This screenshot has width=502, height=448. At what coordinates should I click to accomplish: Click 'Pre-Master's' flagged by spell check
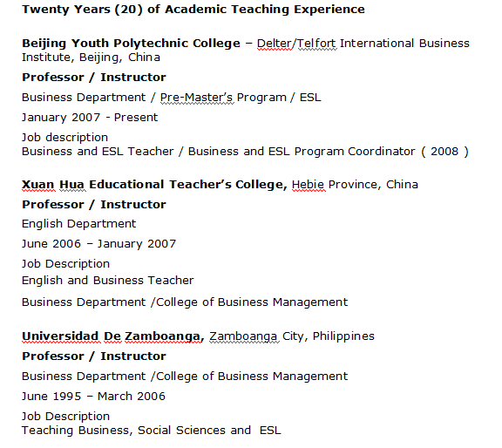click(x=197, y=98)
